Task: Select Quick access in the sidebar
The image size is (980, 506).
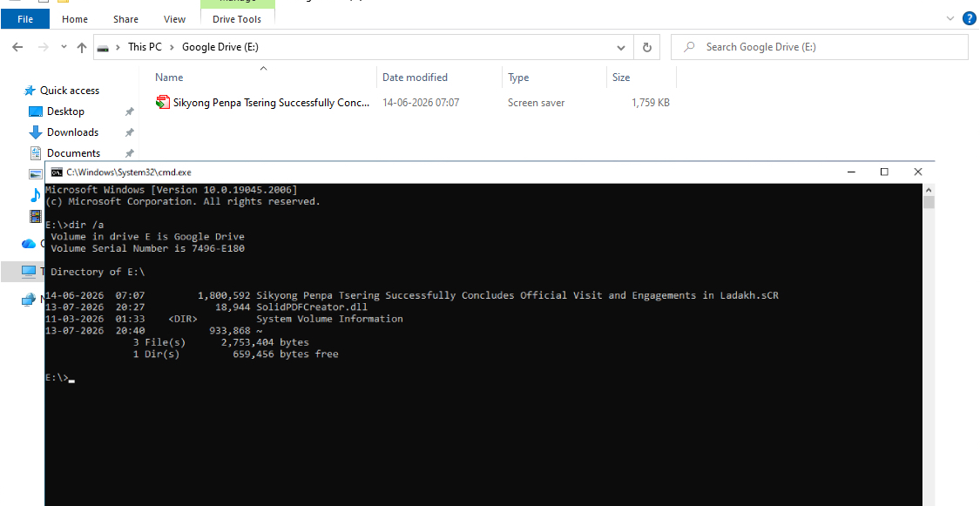Action: [70, 91]
